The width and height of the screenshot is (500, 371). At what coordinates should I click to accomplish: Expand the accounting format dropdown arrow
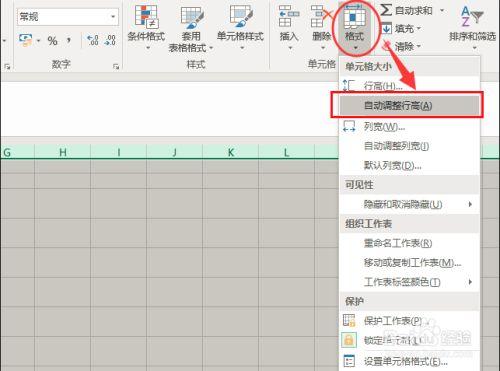(38, 41)
